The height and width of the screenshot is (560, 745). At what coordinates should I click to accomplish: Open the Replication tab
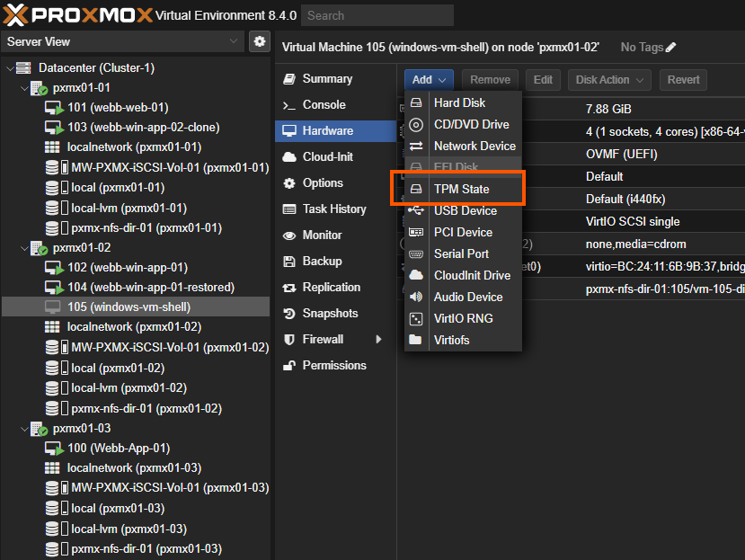(x=335, y=287)
